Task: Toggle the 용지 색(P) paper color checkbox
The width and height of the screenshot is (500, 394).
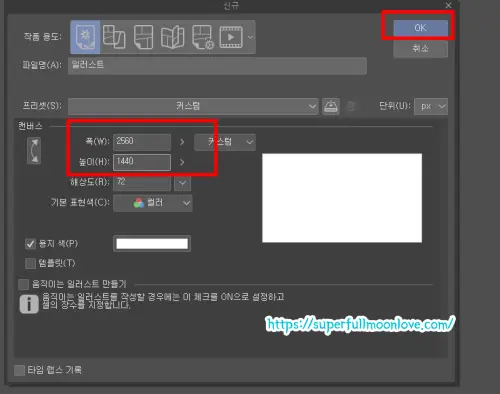Action: [31, 244]
